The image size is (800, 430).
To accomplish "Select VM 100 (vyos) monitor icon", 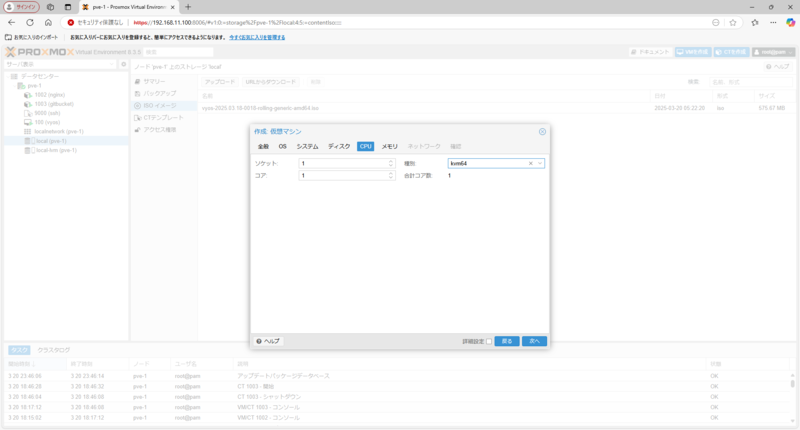I will click(x=28, y=122).
